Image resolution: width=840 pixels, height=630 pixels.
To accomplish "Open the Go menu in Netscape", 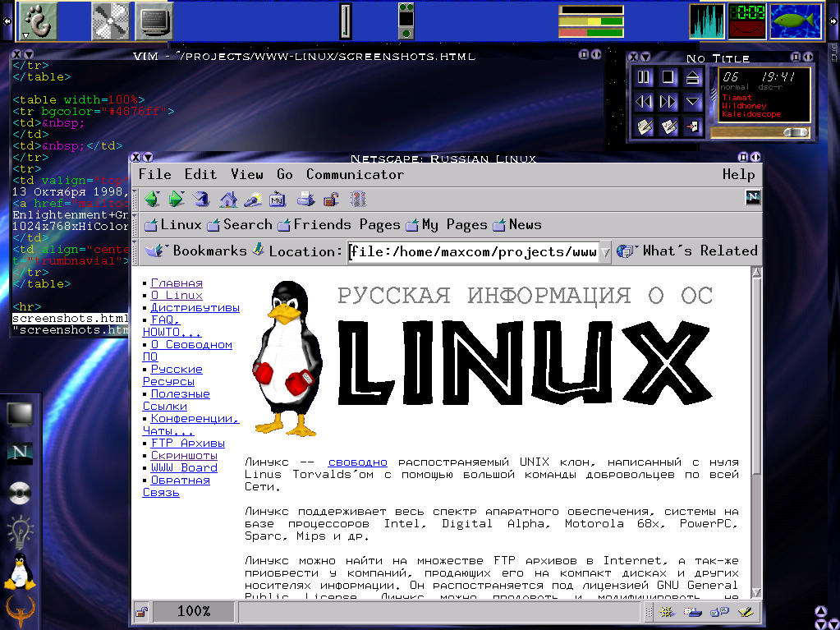I will pyautogui.click(x=284, y=174).
